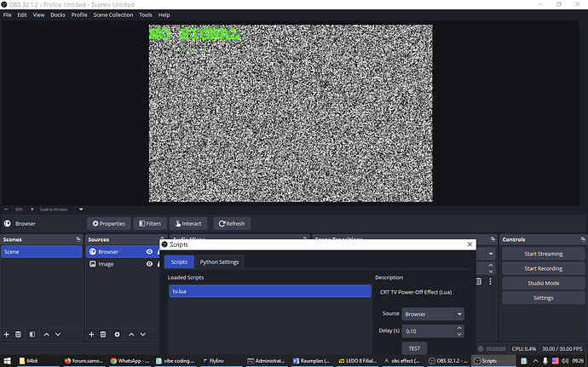Move source up with arrow icon
The image size is (588, 367).
131,335
